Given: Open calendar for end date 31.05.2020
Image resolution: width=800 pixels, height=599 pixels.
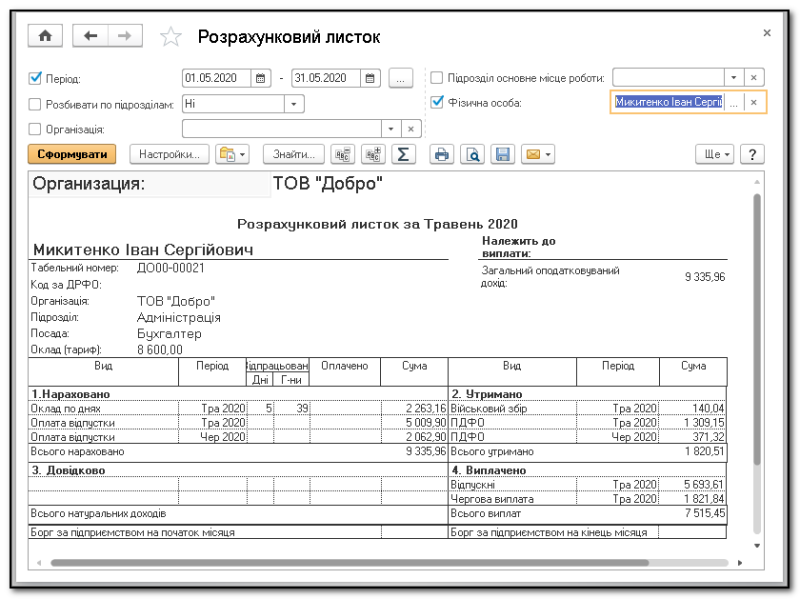Looking at the screenshot, I should [370, 78].
